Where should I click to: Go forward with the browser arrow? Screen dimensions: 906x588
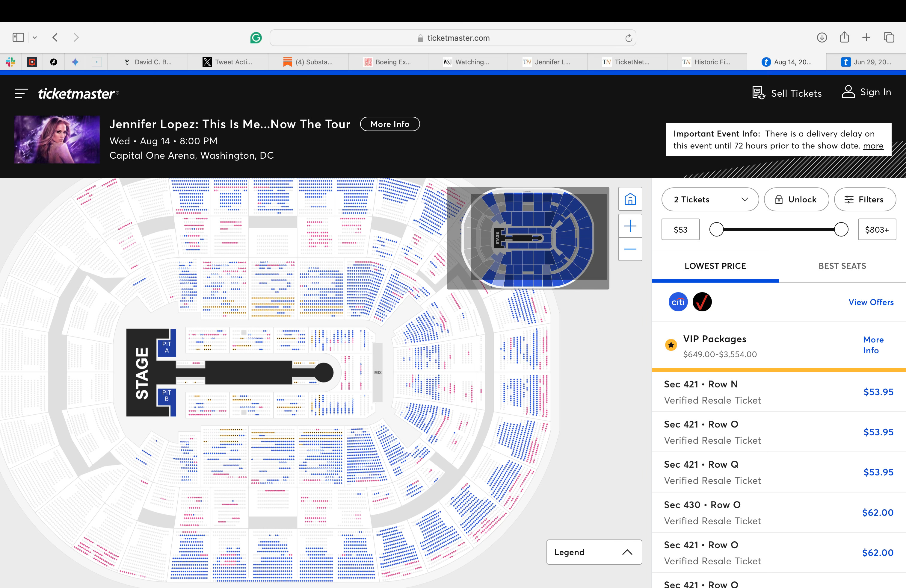point(76,37)
